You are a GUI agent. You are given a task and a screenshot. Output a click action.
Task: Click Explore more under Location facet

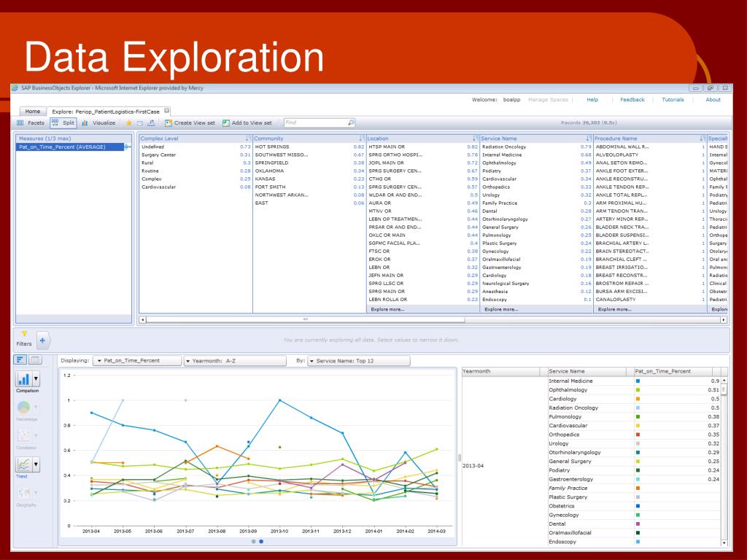point(387,309)
